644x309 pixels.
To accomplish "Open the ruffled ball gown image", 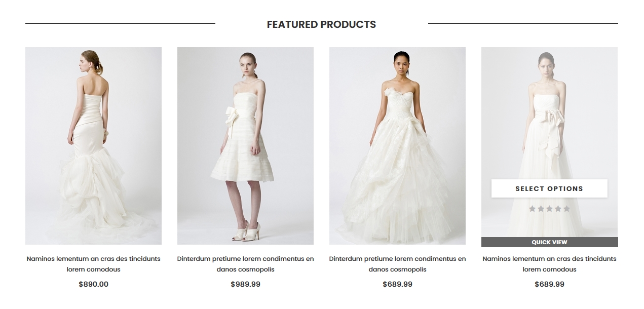I will [x=397, y=146].
